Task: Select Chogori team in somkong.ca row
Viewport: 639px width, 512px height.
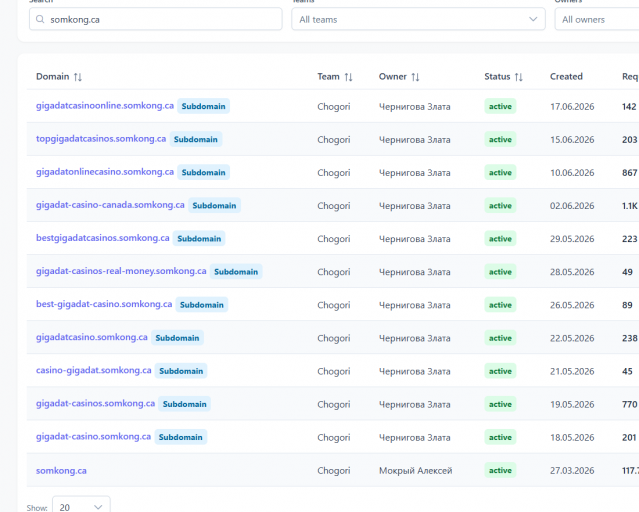Action: point(334,470)
